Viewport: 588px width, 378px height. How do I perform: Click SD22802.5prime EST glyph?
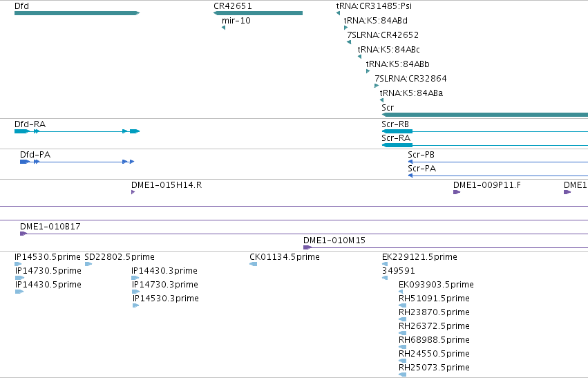[88, 264]
